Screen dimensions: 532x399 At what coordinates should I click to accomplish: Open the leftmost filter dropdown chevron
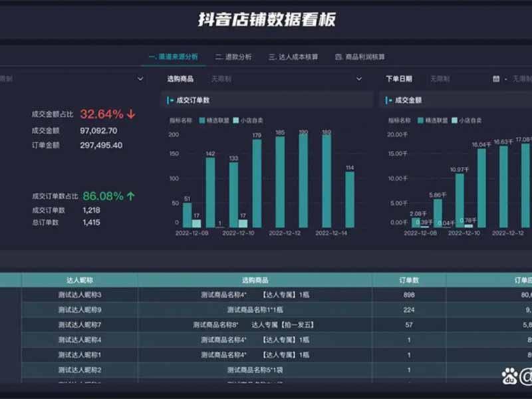tap(140, 78)
